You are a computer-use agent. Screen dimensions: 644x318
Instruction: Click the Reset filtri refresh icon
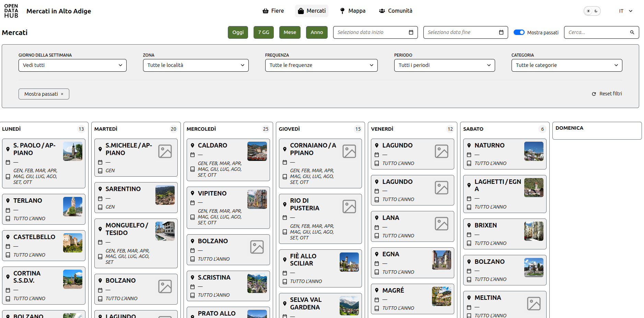click(x=594, y=94)
